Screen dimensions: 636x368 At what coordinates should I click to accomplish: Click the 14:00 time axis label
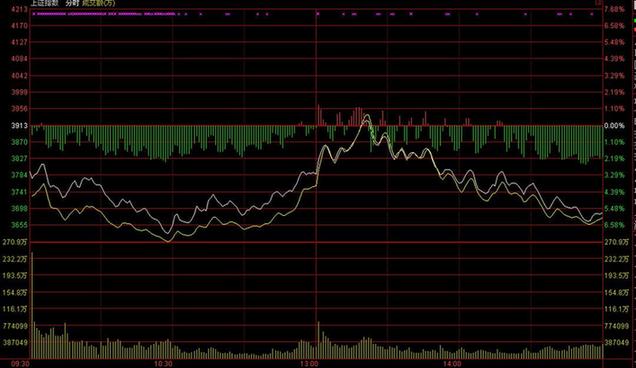[x=452, y=364]
